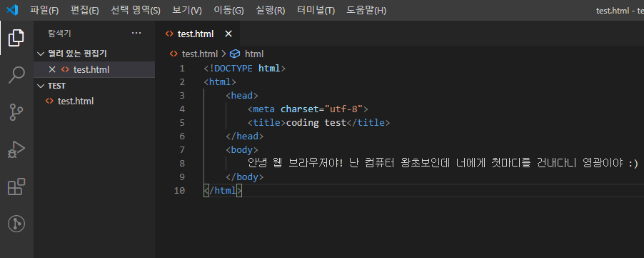Click the closing </html> tag on line 10
The height and width of the screenshot is (258, 644).
pyautogui.click(x=223, y=191)
